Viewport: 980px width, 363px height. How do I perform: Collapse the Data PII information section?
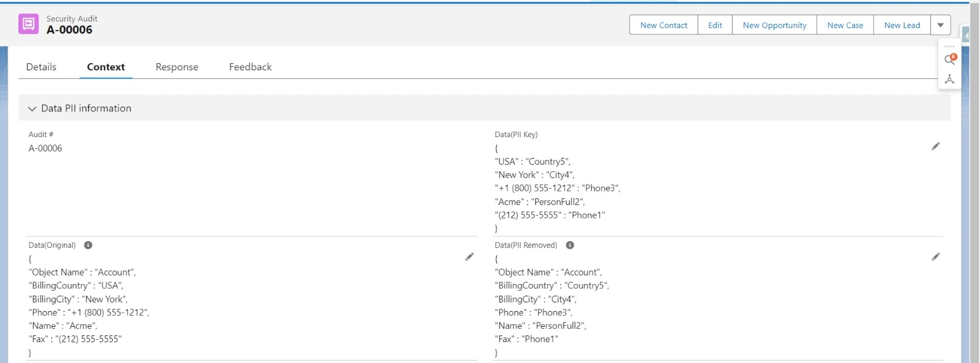[32, 109]
